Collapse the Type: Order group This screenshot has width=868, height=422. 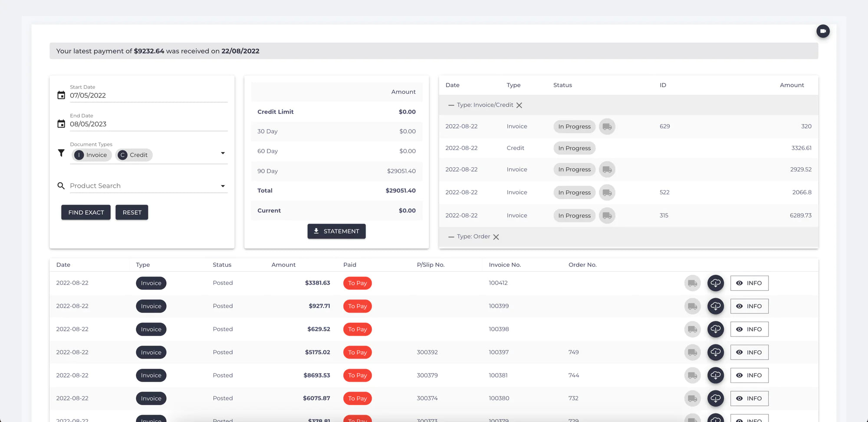[x=451, y=237]
